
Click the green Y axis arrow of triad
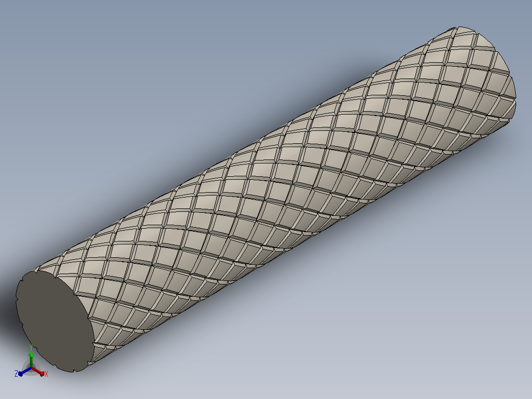(31, 359)
